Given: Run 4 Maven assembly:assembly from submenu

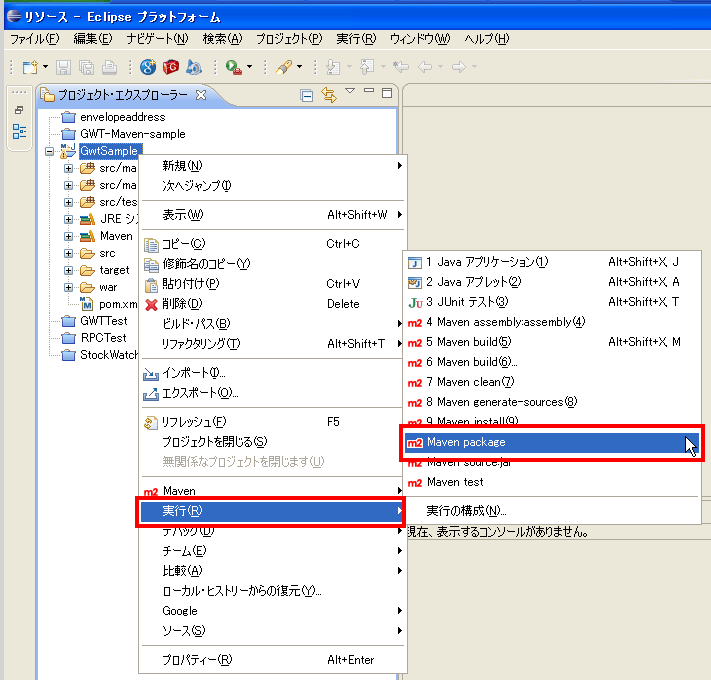Looking at the screenshot, I should pyautogui.click(x=552, y=322).
